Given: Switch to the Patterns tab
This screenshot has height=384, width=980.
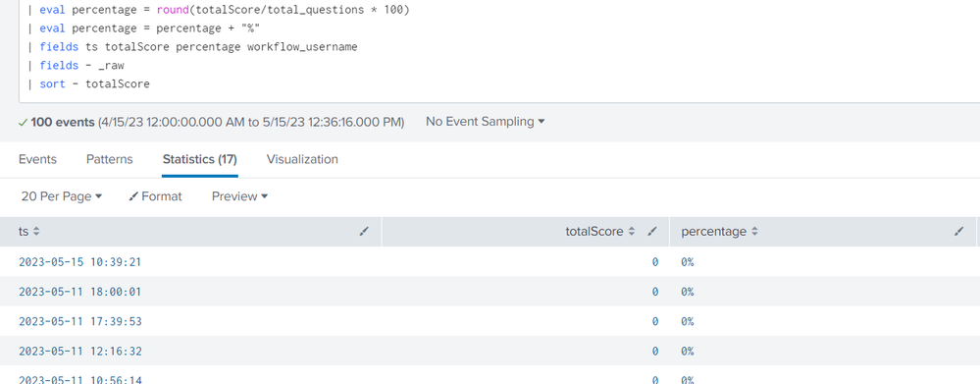Looking at the screenshot, I should [x=109, y=159].
